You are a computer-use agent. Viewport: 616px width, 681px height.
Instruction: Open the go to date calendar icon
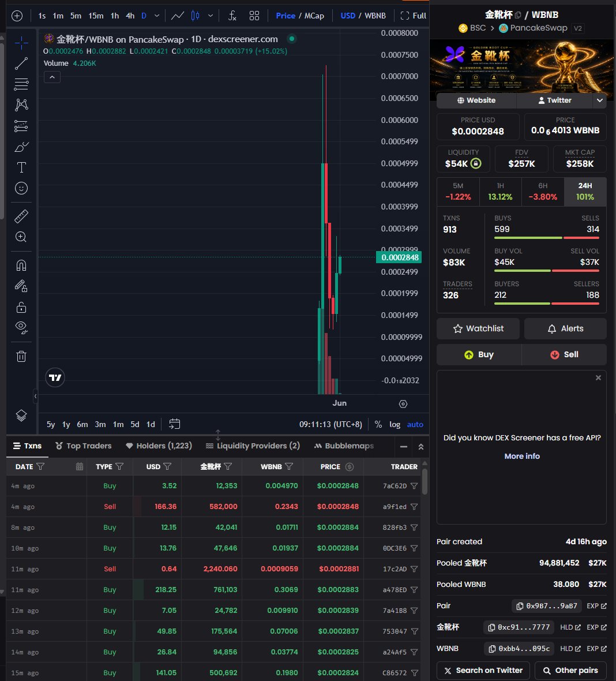[175, 424]
